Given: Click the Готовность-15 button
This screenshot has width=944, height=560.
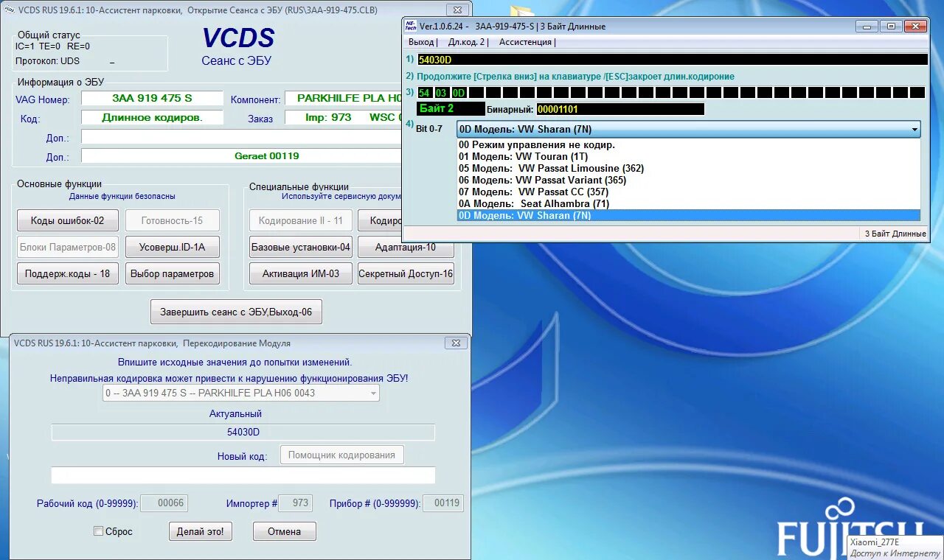Looking at the screenshot, I should click(173, 220).
